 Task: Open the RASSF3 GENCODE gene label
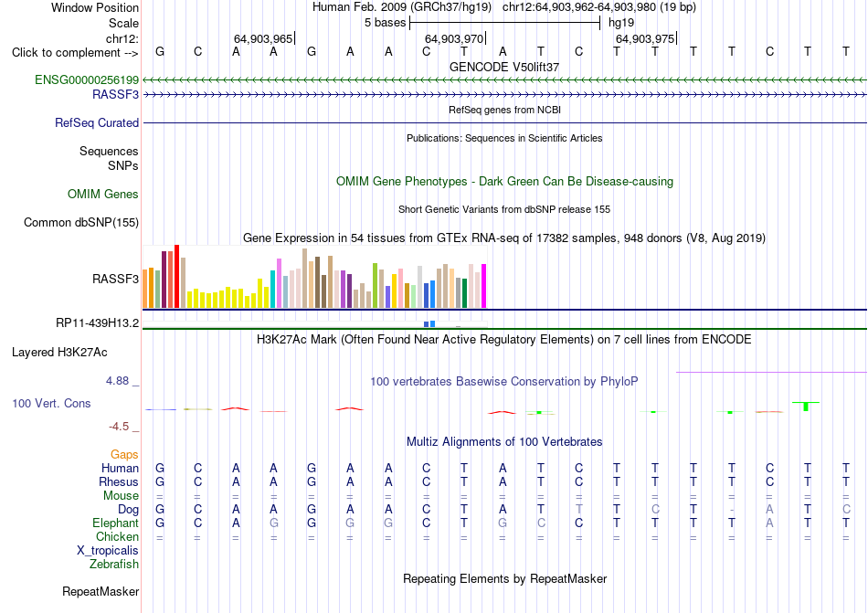coord(115,95)
